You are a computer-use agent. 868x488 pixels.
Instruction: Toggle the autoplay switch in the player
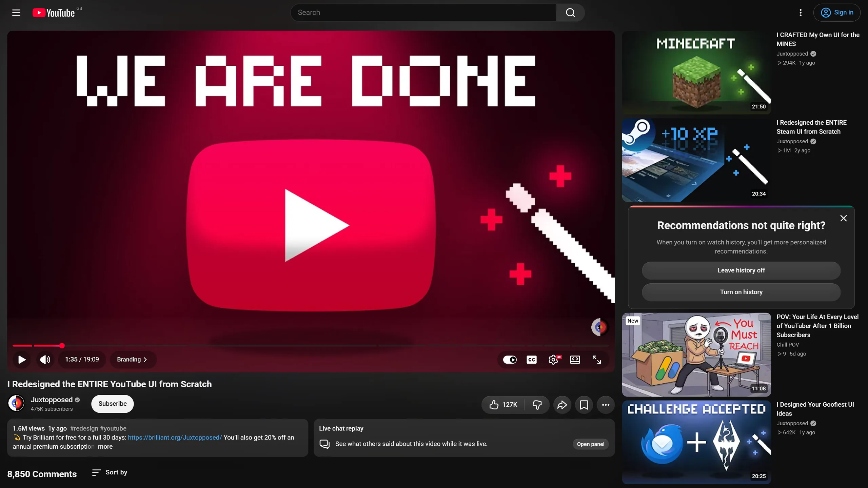[x=510, y=360]
